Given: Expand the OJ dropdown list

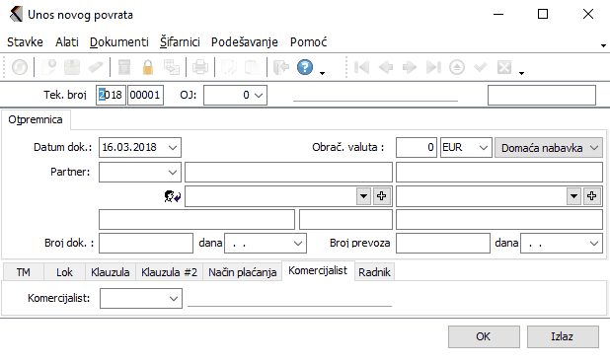Looking at the screenshot, I should (x=259, y=96).
